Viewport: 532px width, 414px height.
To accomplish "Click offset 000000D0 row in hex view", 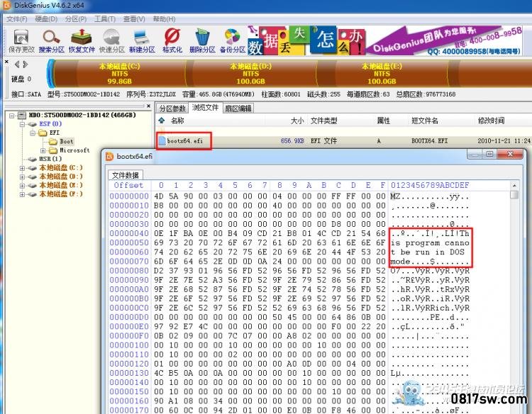I will coord(290,318).
